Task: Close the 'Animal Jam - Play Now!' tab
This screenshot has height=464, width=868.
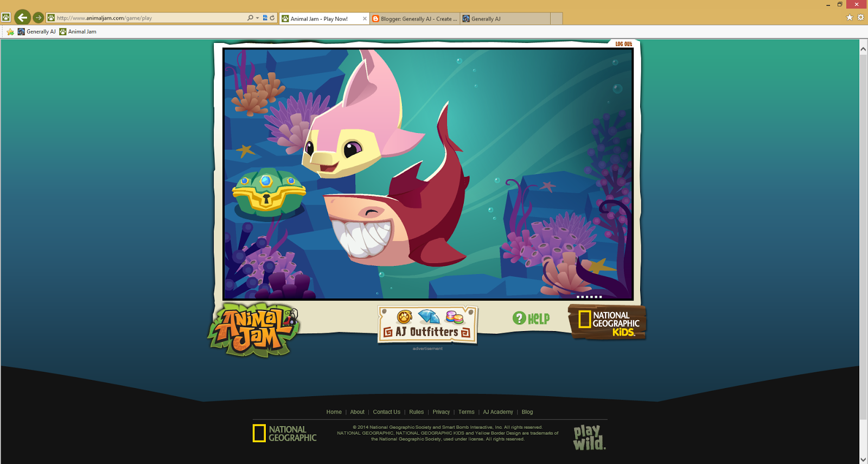Action: pos(365,18)
